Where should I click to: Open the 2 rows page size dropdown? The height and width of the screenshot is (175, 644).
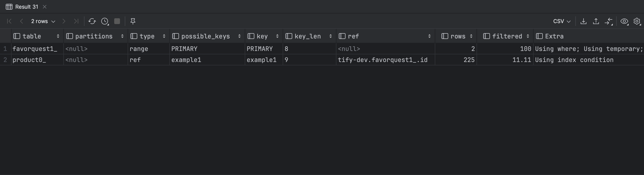43,21
